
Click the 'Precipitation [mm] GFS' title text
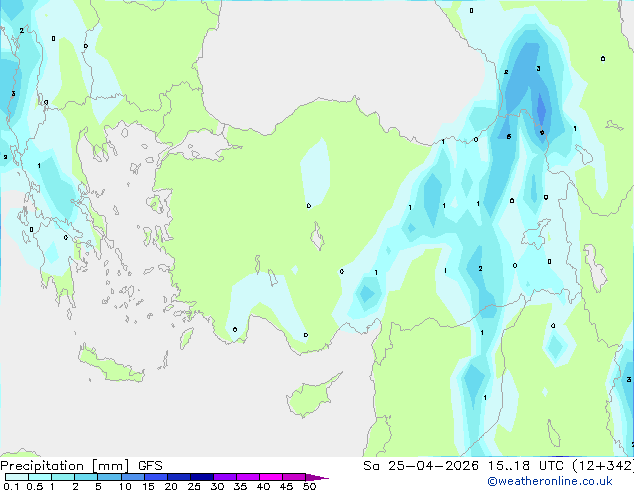pyautogui.click(x=81, y=466)
